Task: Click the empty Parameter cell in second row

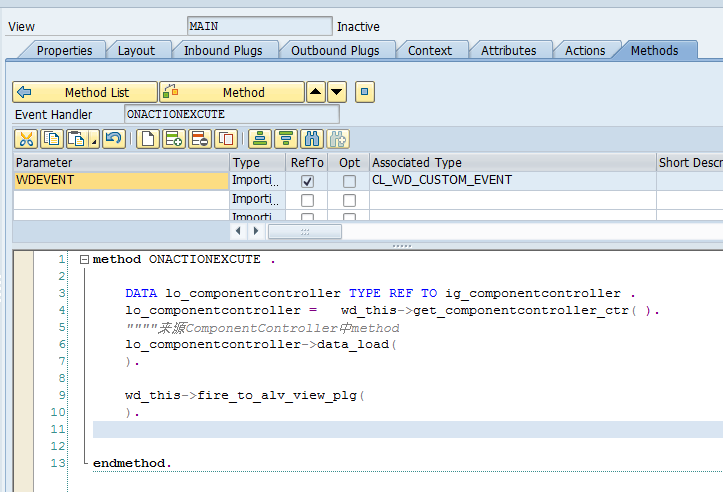Action: click(x=121, y=200)
